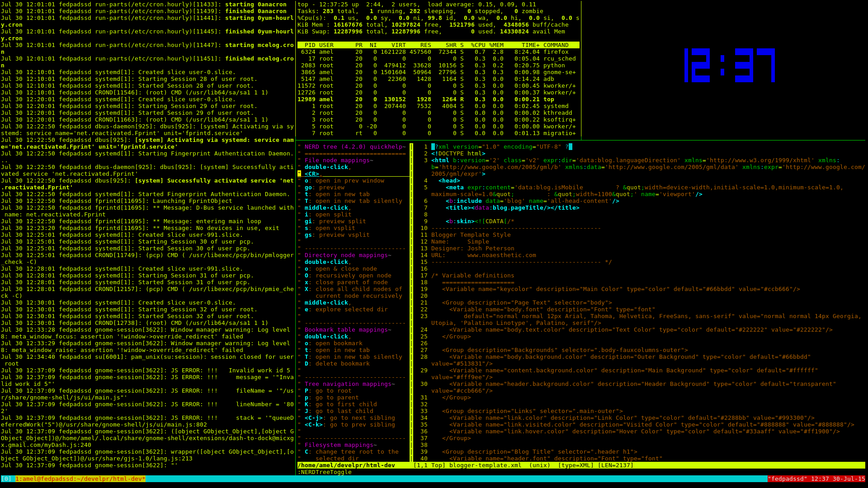Click the session indicator '[0]' in tmux bar
The height and width of the screenshot is (488, 868).
[7, 479]
